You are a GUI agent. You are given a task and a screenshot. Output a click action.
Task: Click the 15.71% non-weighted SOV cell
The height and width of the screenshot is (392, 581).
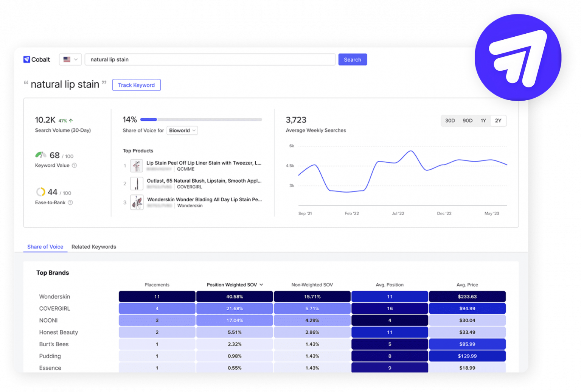312,297
